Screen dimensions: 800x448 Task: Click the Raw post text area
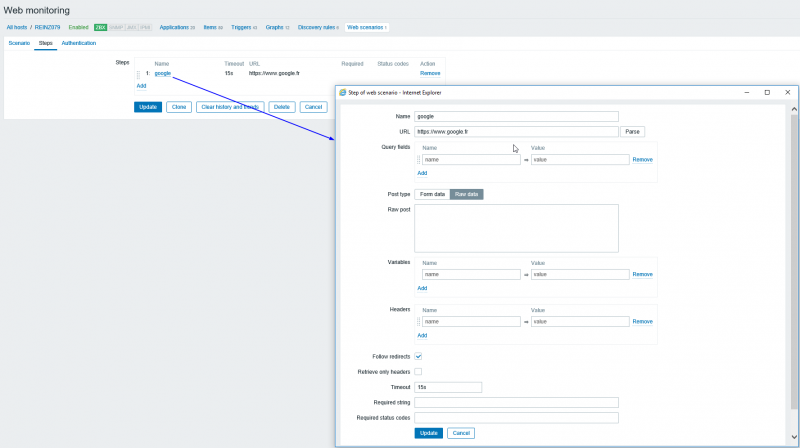tap(516, 229)
